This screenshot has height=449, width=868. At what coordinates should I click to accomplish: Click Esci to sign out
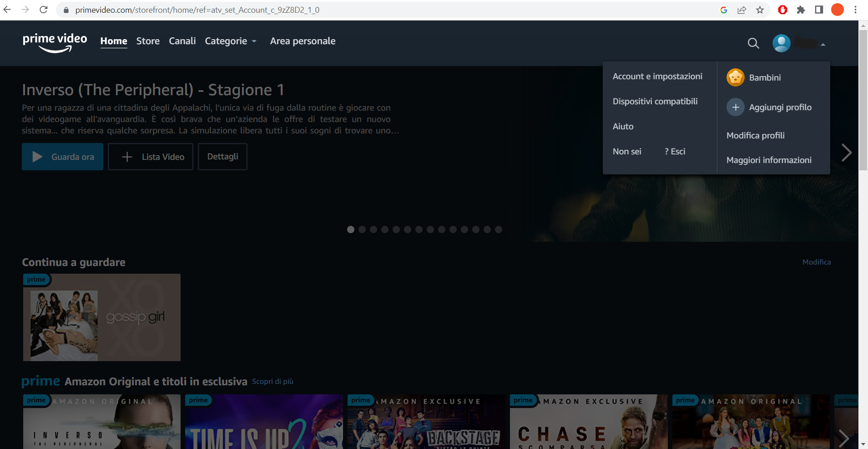click(677, 151)
